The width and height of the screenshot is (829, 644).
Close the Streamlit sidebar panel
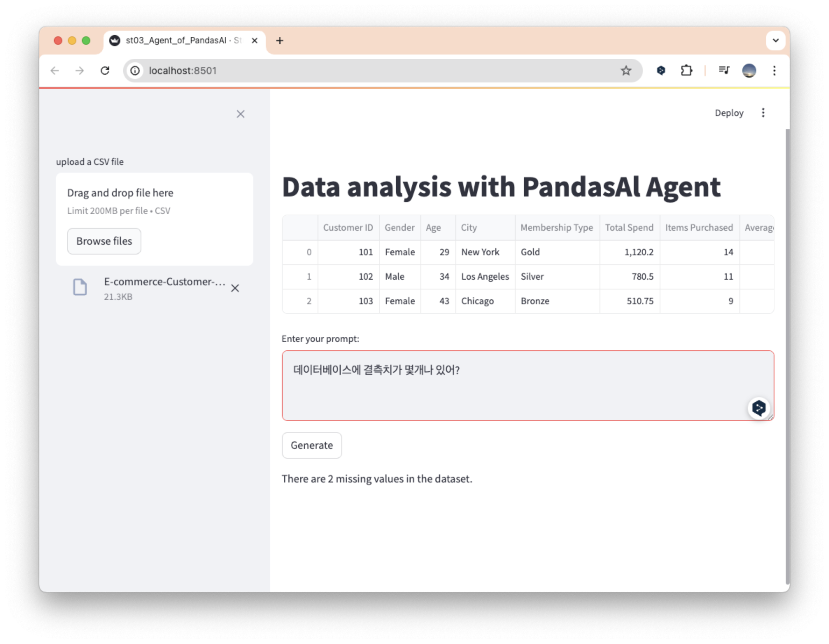click(240, 114)
